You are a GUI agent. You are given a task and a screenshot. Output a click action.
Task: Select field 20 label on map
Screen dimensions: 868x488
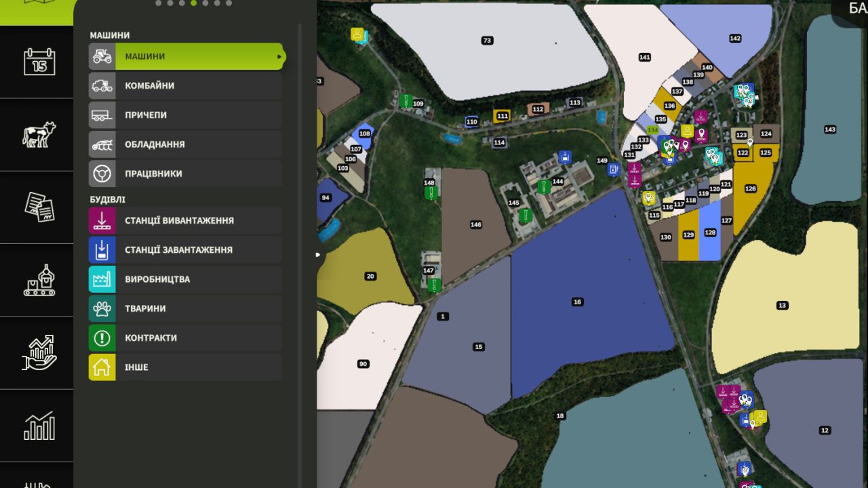coord(370,276)
